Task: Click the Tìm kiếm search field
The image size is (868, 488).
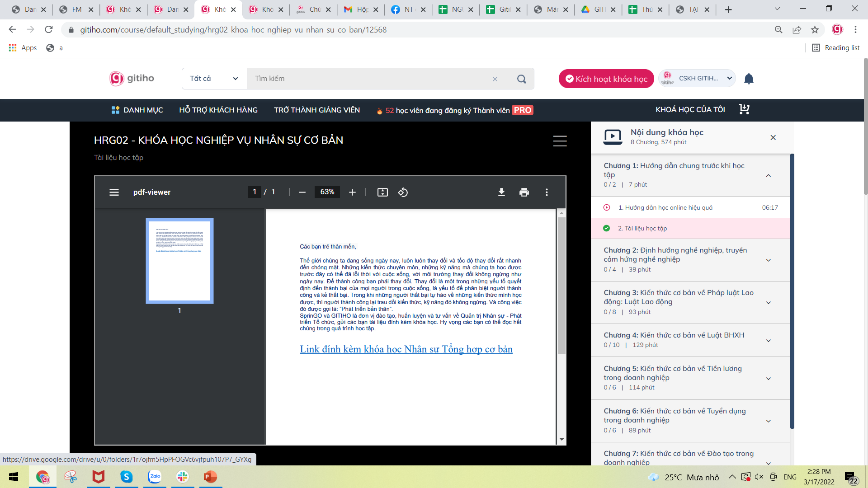Action: tap(371, 79)
